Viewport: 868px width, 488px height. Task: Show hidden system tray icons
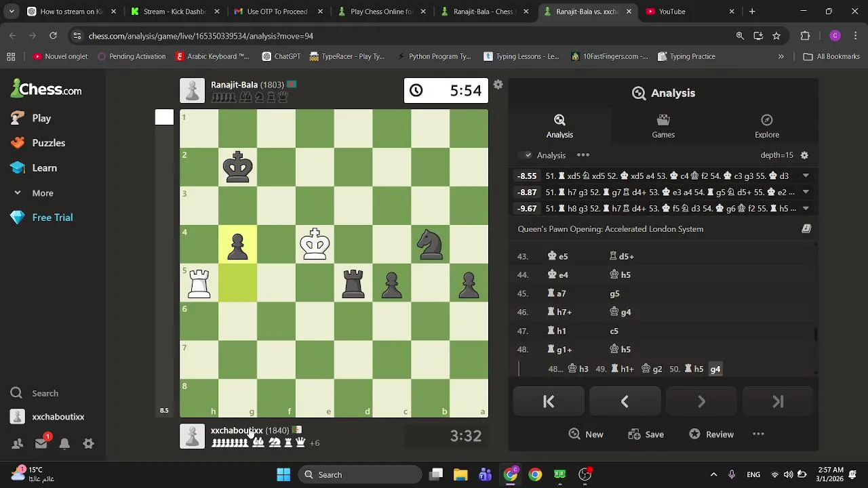coord(713,474)
